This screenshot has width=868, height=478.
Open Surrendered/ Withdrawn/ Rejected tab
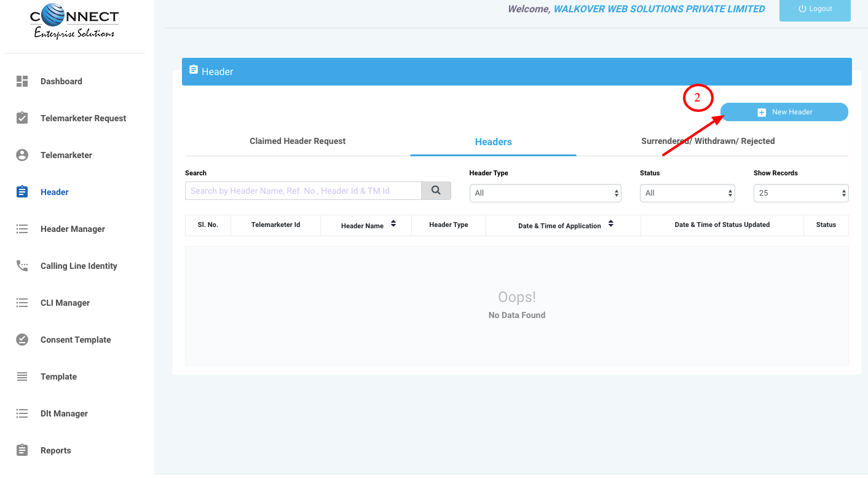[x=708, y=141]
